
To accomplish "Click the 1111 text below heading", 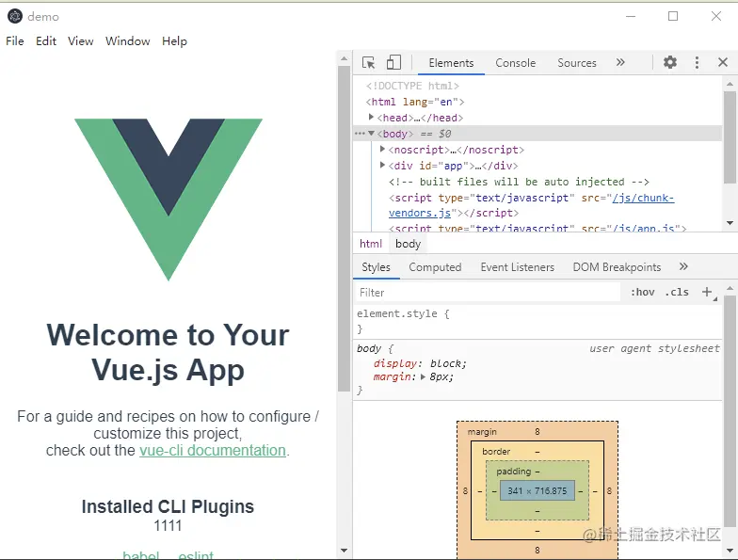I will click(168, 525).
